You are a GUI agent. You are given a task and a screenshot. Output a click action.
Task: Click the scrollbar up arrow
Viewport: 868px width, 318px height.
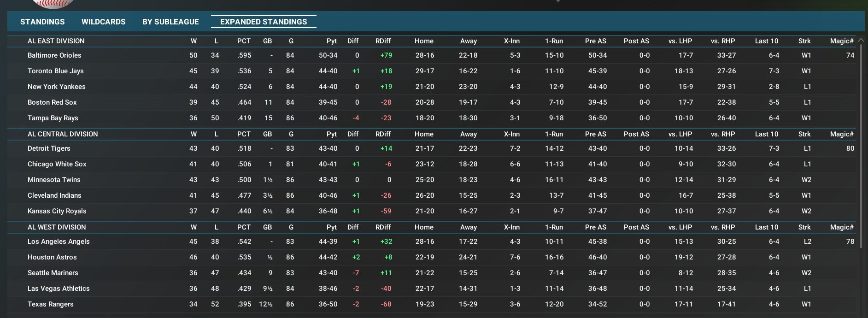861,41
